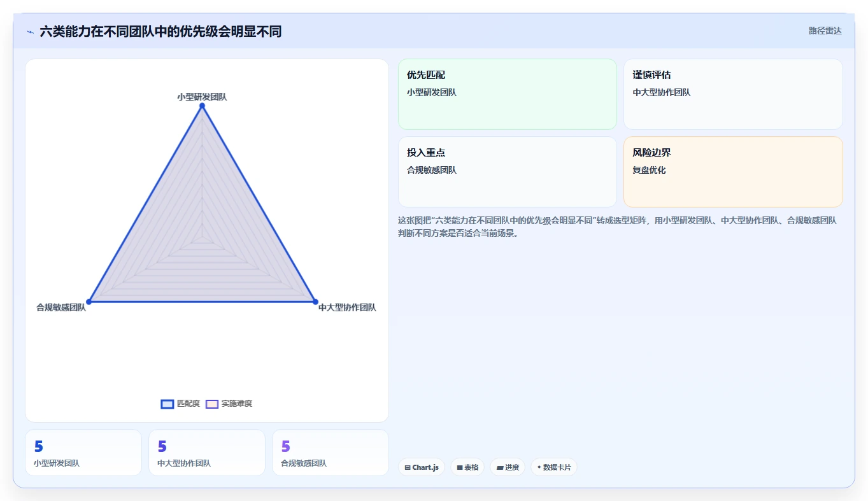Open the 风险边界 card
This screenshot has width=868, height=501.
[x=733, y=172]
